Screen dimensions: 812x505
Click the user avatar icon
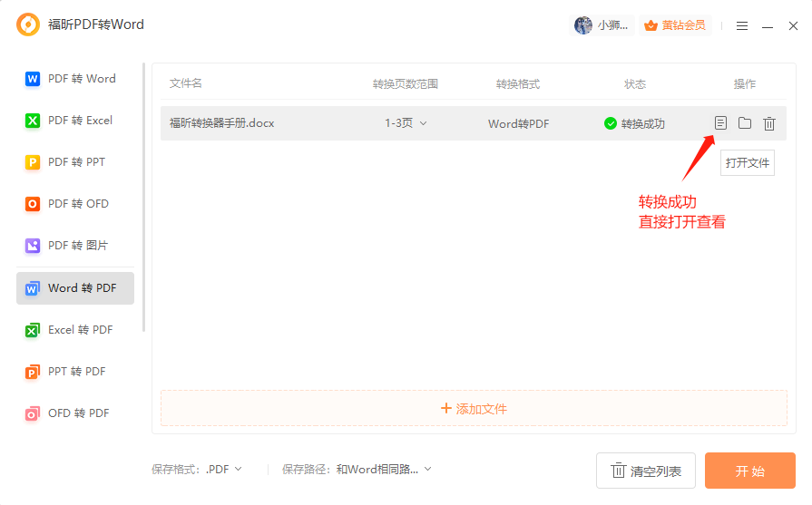click(582, 25)
